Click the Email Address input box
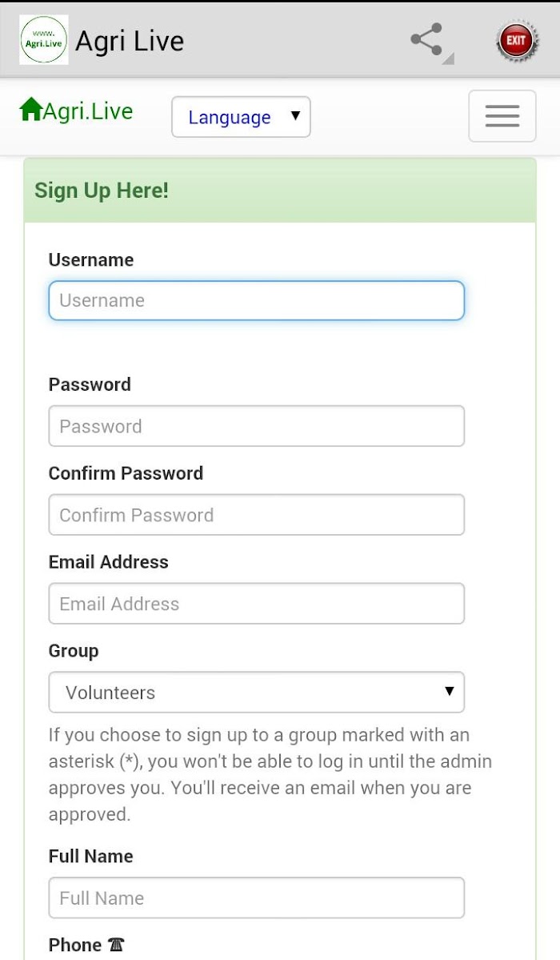 (257, 603)
